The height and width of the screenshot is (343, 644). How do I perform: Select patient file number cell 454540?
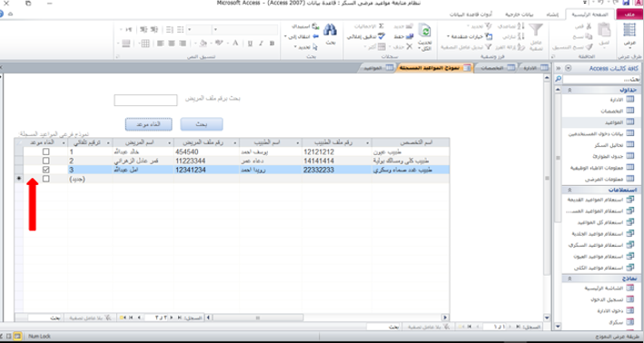pyautogui.click(x=206, y=152)
